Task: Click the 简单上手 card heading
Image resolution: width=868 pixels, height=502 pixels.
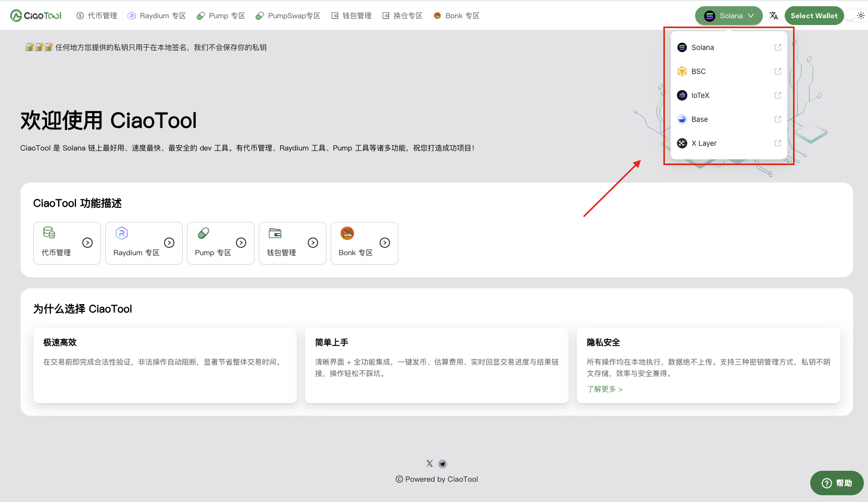Action: 332,342
